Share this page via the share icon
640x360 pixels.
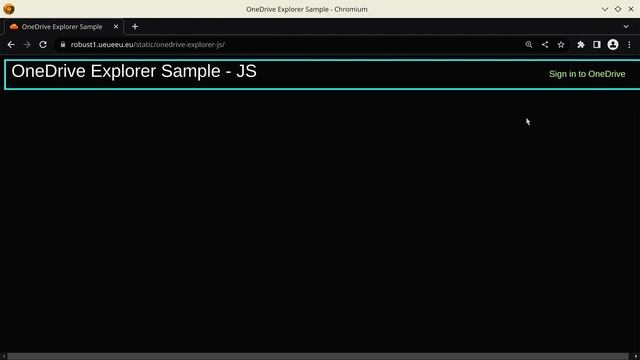click(545, 44)
